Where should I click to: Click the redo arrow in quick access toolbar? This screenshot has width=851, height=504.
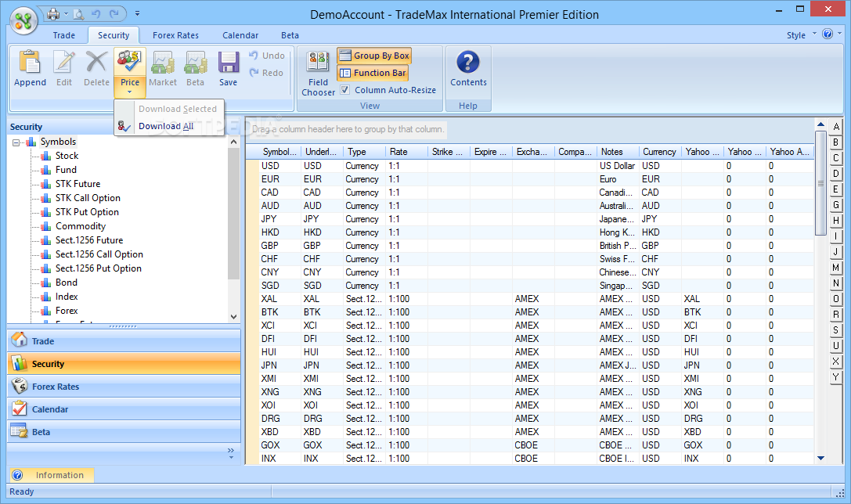click(x=114, y=13)
